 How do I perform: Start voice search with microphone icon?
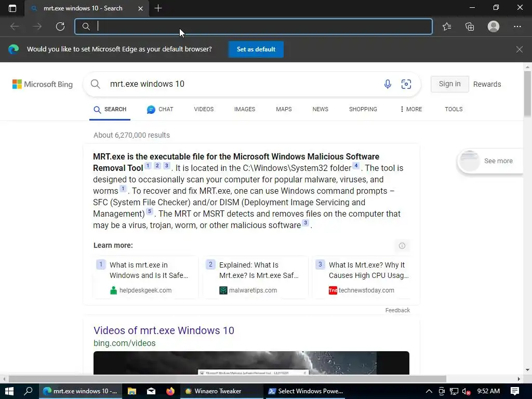coord(388,84)
